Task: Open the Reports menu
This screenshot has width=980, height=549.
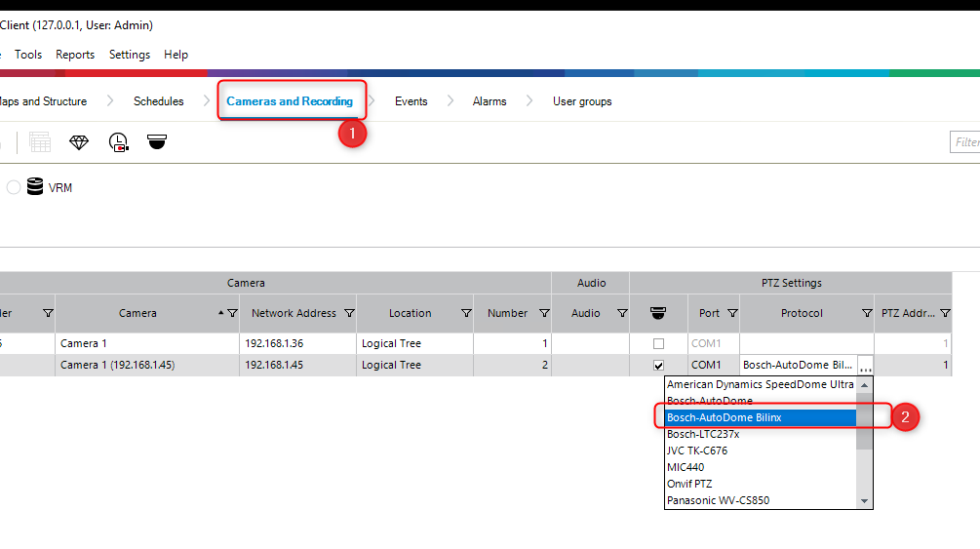Action: [75, 55]
